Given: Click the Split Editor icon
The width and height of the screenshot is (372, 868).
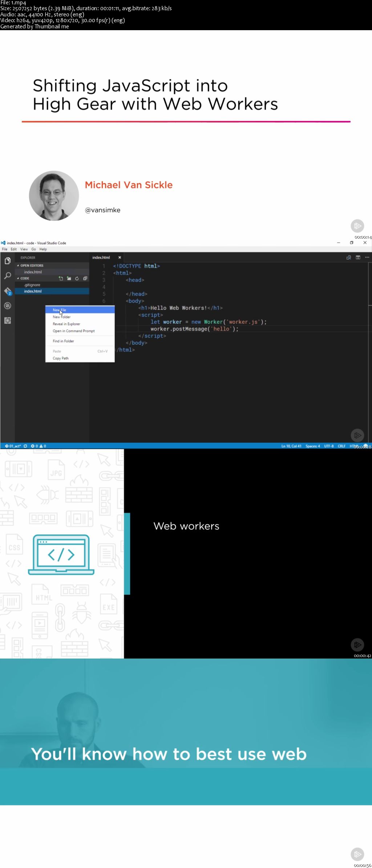Looking at the screenshot, I should click(358, 257).
